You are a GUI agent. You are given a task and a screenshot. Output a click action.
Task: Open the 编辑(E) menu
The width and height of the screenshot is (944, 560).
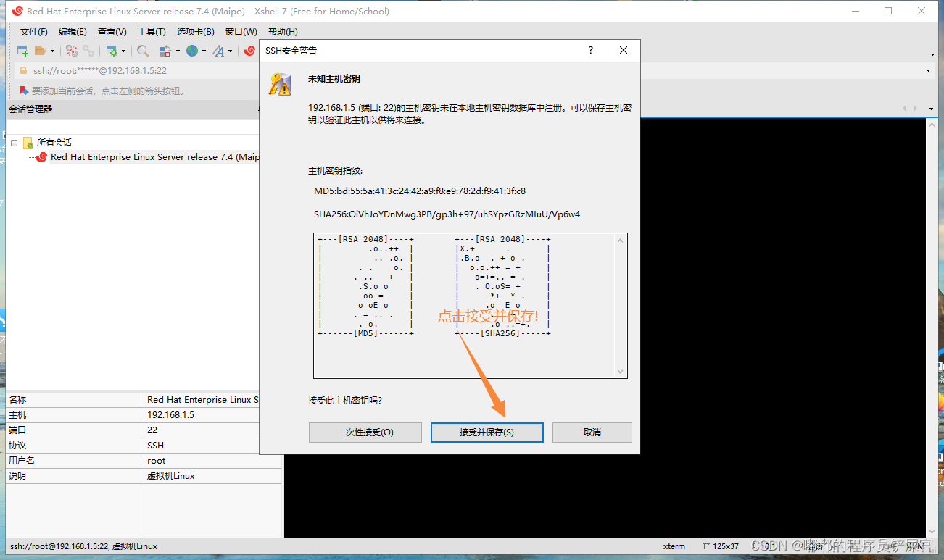(73, 32)
